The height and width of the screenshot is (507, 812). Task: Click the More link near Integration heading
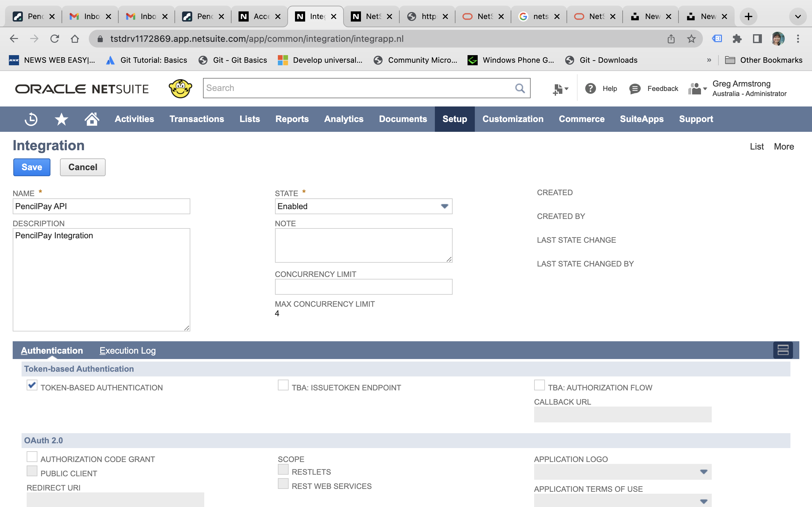(x=784, y=146)
